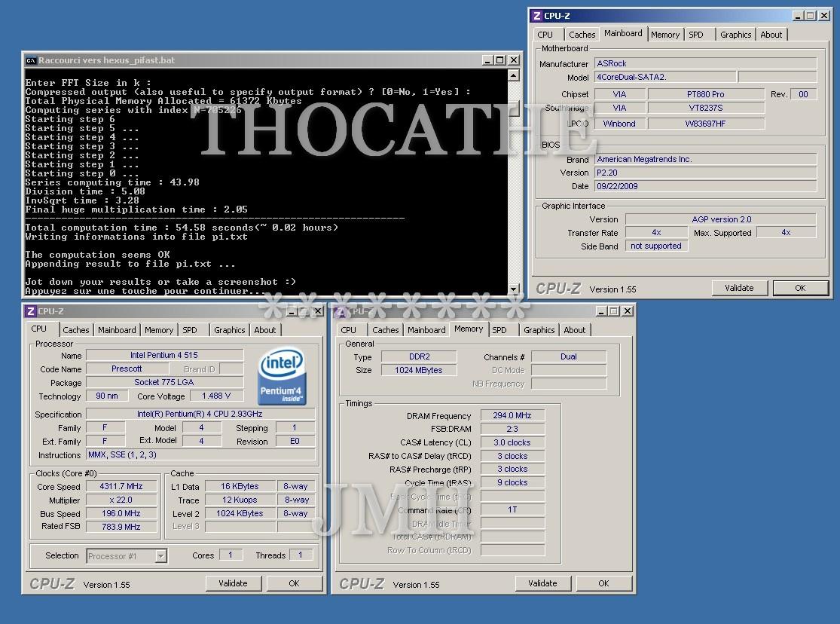
Task: Click the console scrollbar down arrow
Action: coord(513,289)
